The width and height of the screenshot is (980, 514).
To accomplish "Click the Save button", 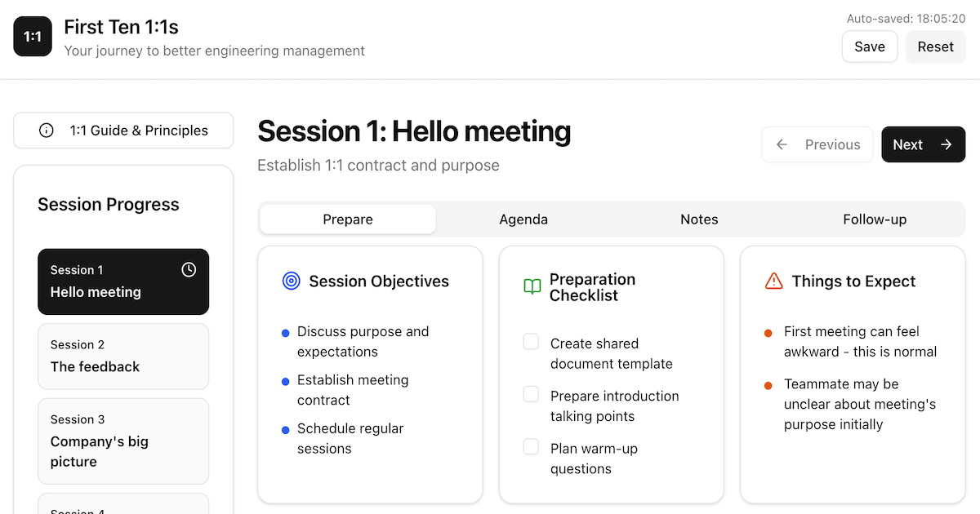I will click(x=870, y=47).
